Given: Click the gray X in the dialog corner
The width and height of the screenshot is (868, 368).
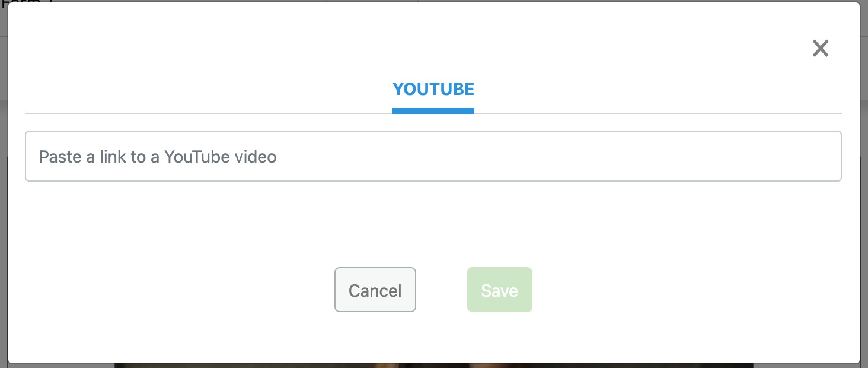Looking at the screenshot, I should coord(820,48).
